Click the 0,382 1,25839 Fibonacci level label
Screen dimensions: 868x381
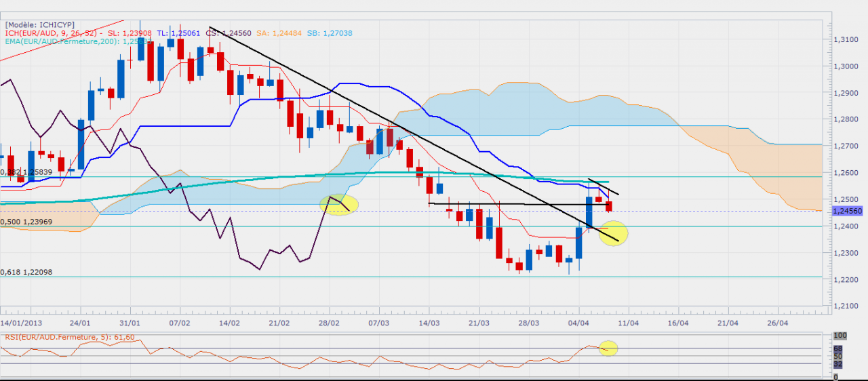click(x=26, y=172)
